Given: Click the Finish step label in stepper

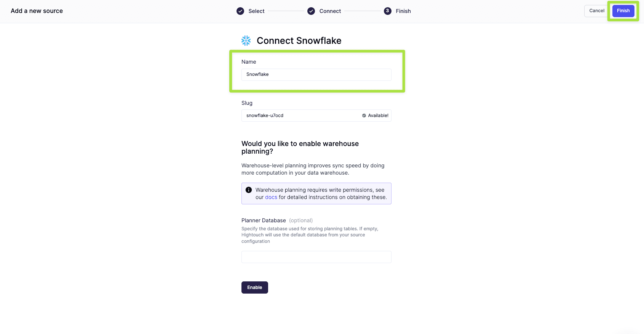Looking at the screenshot, I should pos(403,11).
